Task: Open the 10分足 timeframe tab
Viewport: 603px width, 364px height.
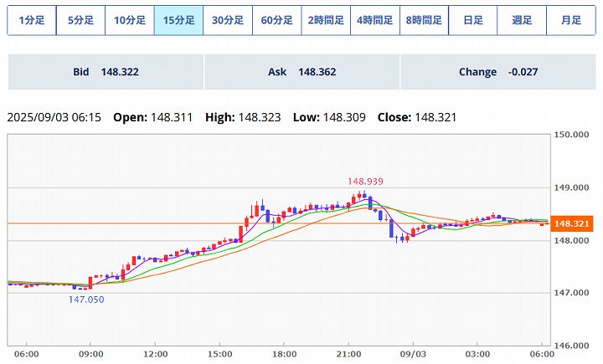Action: (x=130, y=20)
